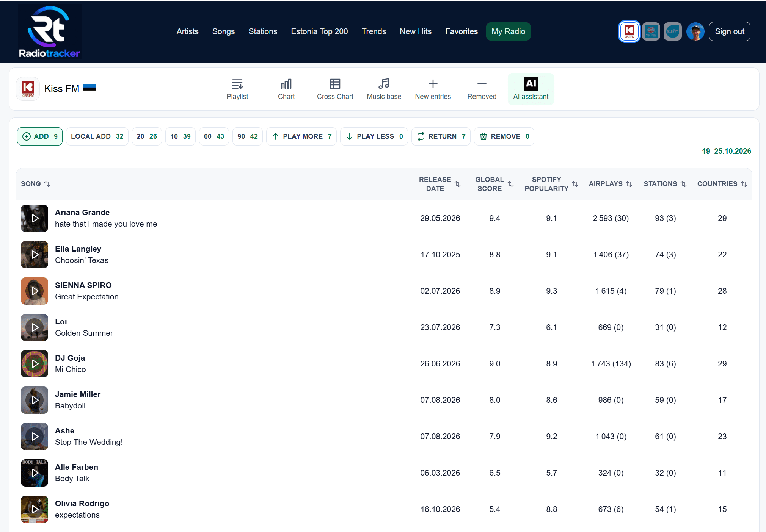Go to Stations page
Screen dimensions: 766x532
(263, 31)
